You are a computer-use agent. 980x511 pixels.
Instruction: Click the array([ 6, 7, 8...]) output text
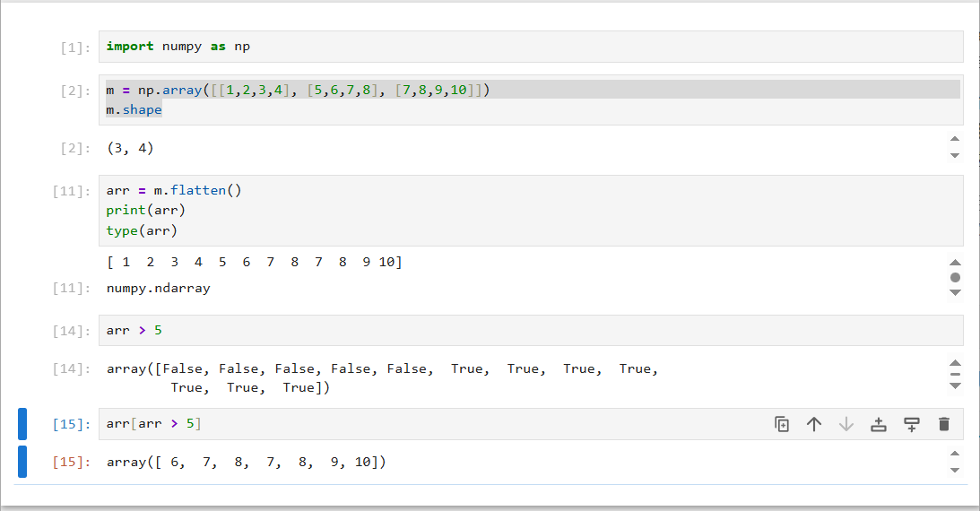[246, 463]
